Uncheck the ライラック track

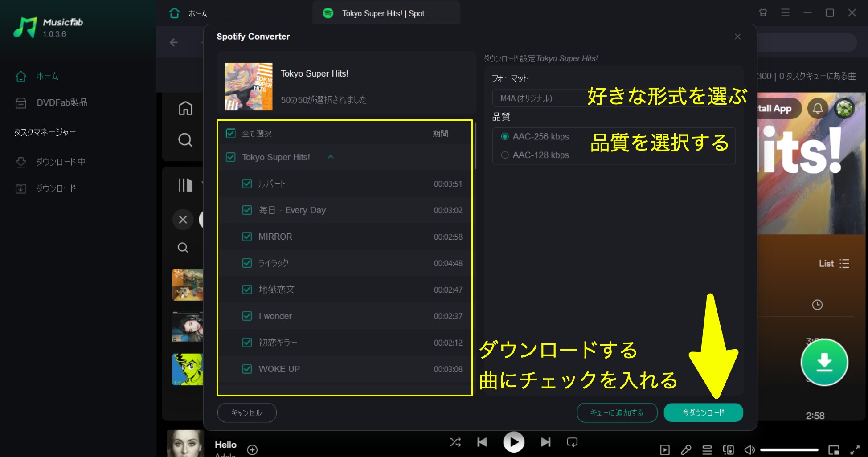(247, 263)
